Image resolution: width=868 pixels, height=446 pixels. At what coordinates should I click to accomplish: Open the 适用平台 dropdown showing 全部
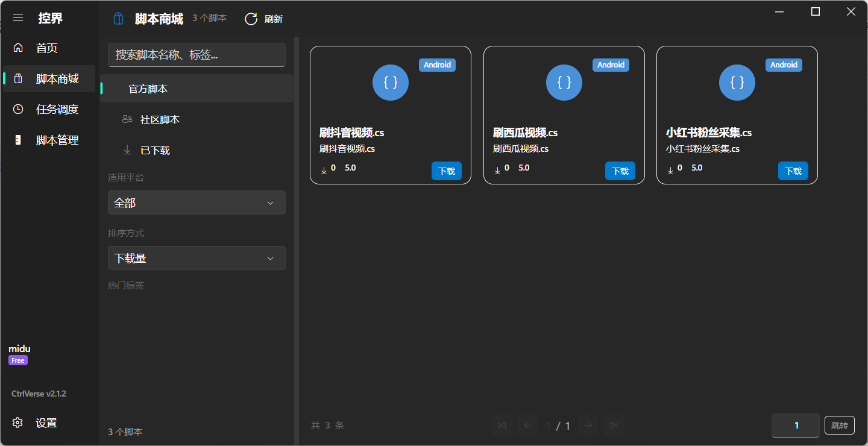(x=197, y=203)
